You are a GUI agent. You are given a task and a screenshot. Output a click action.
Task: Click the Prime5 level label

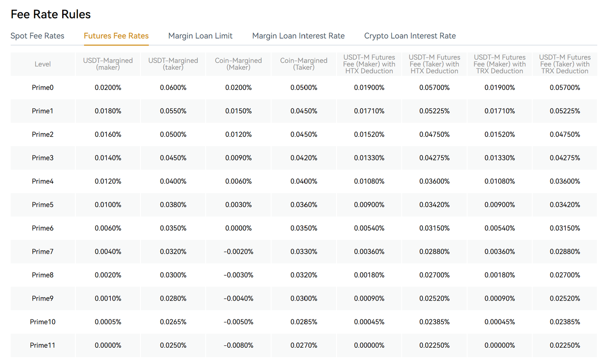(x=42, y=204)
